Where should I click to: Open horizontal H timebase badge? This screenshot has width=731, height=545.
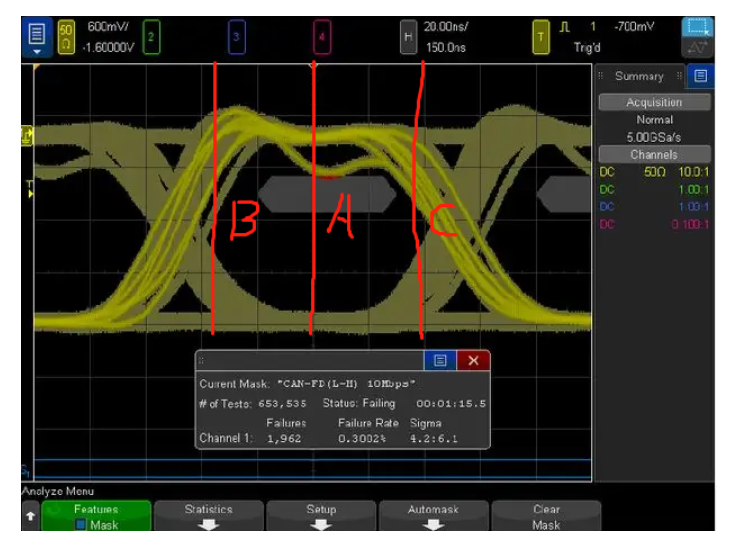click(x=408, y=37)
